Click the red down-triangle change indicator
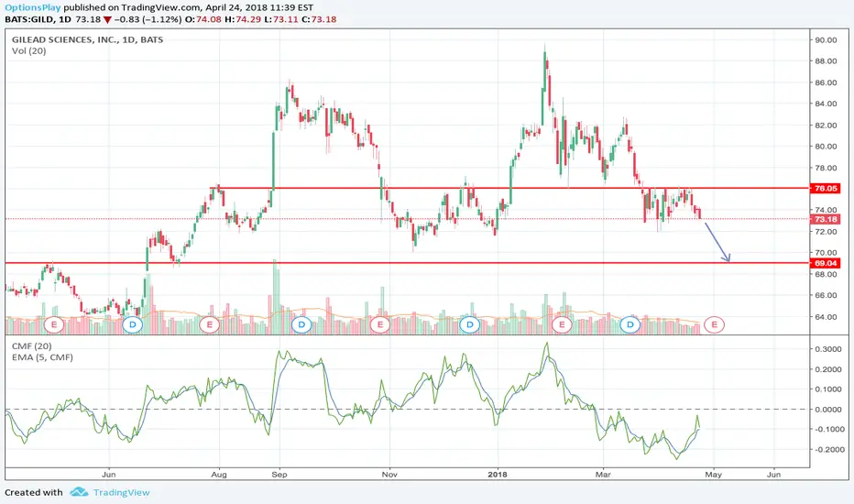This screenshot has height=504, width=854. [108, 19]
